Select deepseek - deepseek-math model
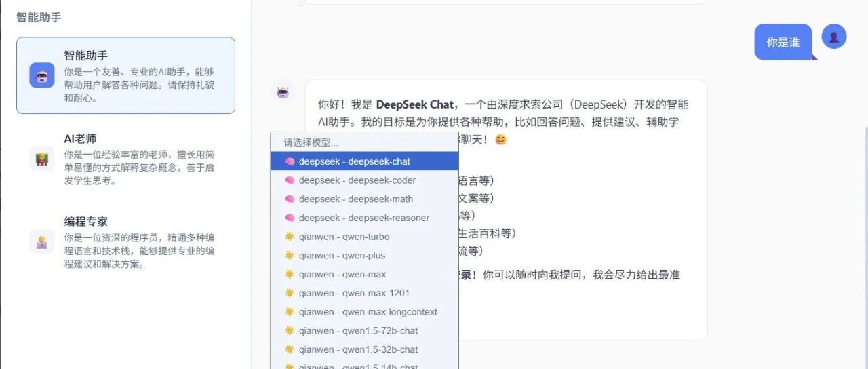 tap(364, 199)
